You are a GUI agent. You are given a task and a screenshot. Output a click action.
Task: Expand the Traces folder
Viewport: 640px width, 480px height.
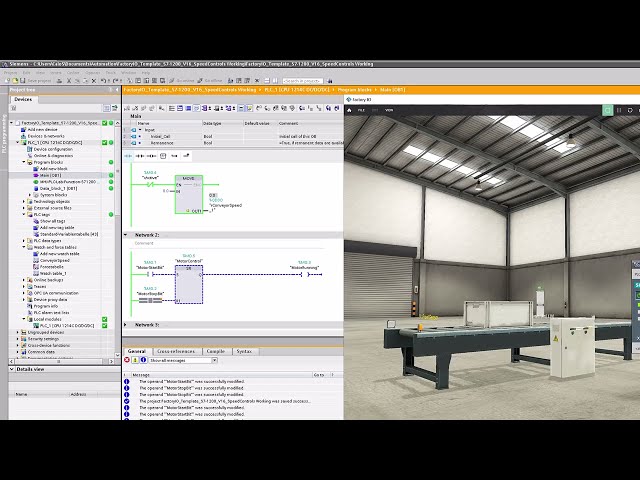click(x=24, y=287)
